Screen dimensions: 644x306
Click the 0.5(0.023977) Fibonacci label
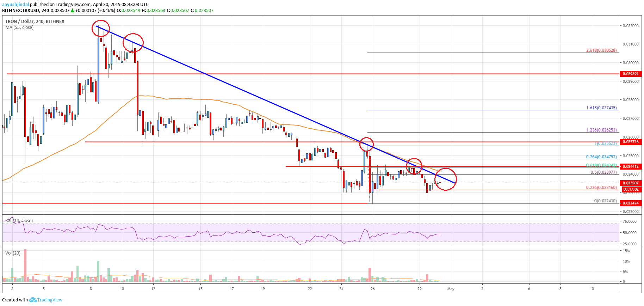[x=603, y=172]
